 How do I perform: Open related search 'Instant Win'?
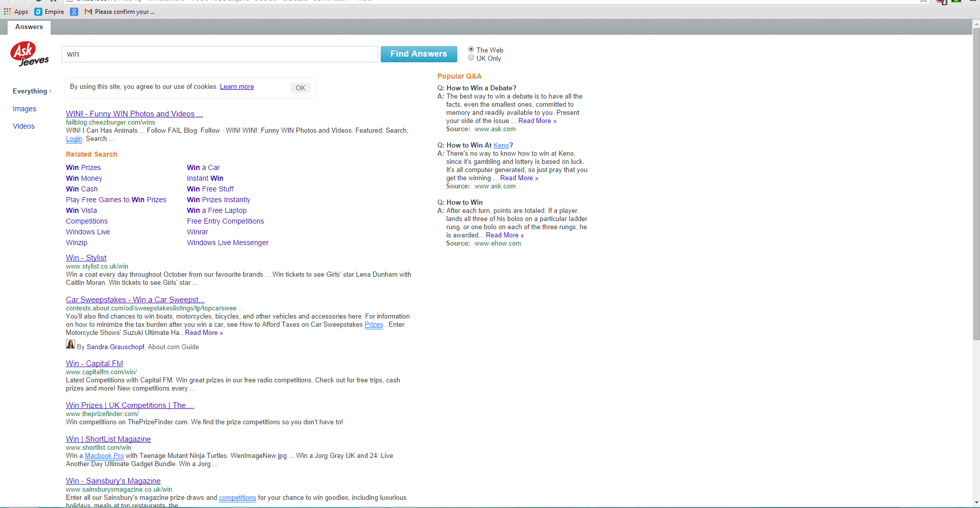205,178
